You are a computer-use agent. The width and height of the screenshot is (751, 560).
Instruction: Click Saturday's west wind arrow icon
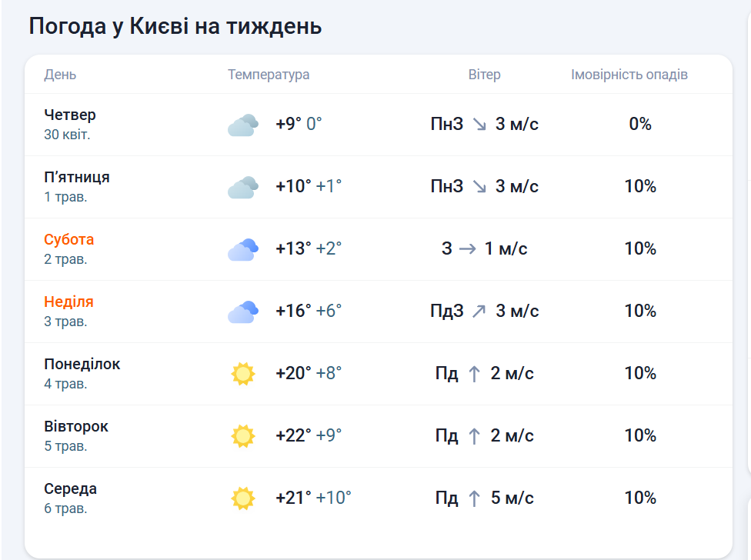(468, 249)
